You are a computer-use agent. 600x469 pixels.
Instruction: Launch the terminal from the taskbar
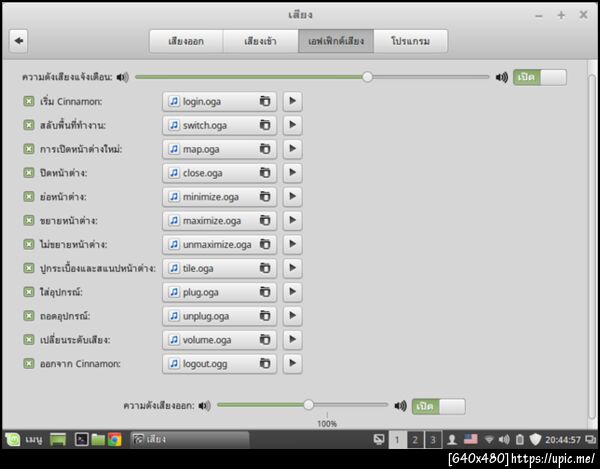[81, 440]
